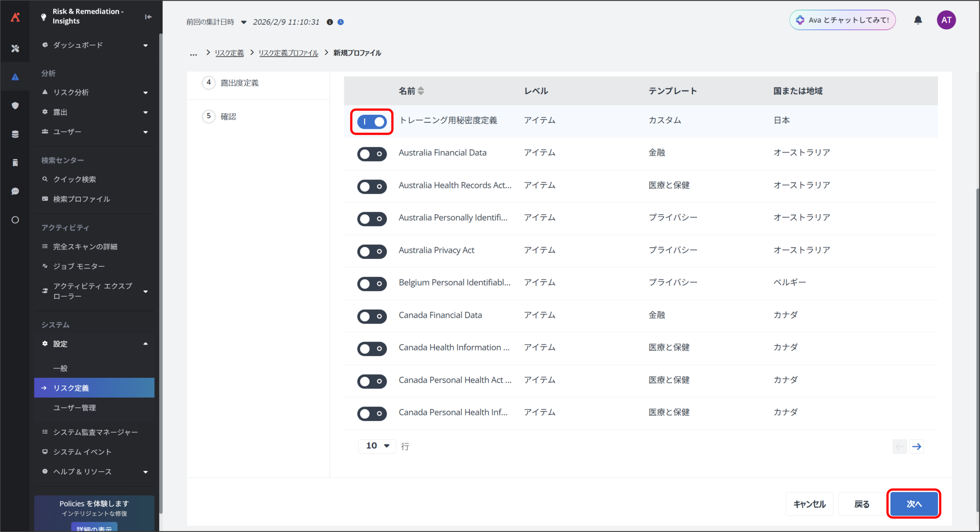This screenshot has height=532, width=980.
Task: Turn on the Canada Financial Data toggle
Action: (372, 316)
